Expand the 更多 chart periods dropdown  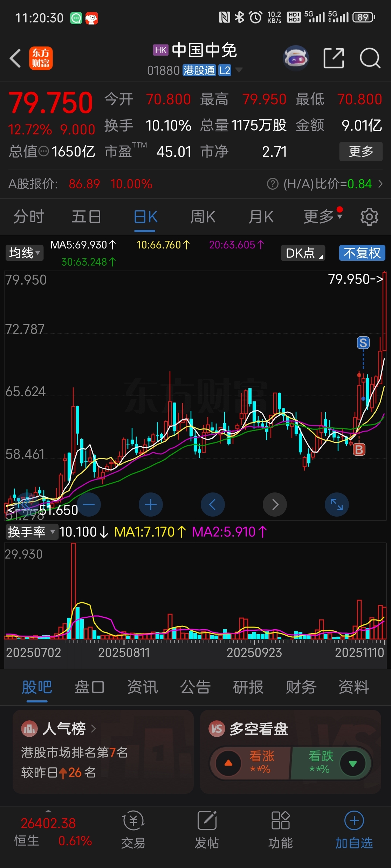click(323, 217)
